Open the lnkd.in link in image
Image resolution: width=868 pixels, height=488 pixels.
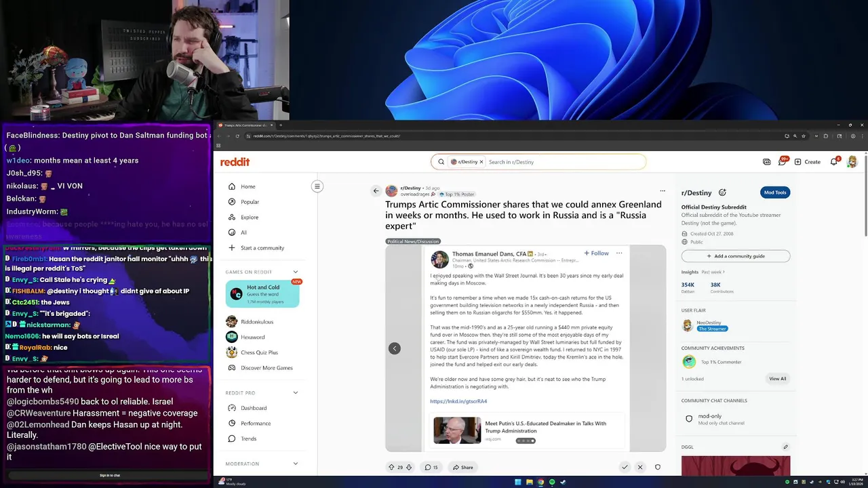(x=458, y=401)
